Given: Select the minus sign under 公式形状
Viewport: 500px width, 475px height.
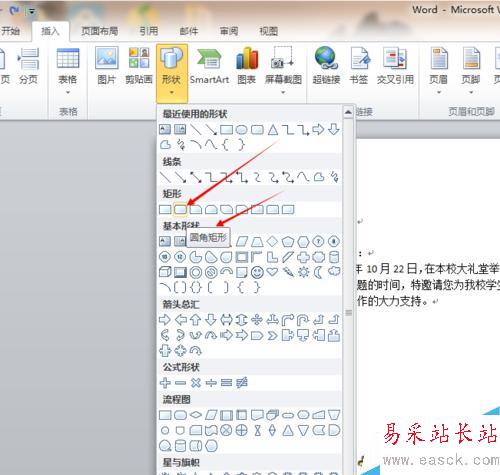Looking at the screenshot, I should tap(180, 383).
